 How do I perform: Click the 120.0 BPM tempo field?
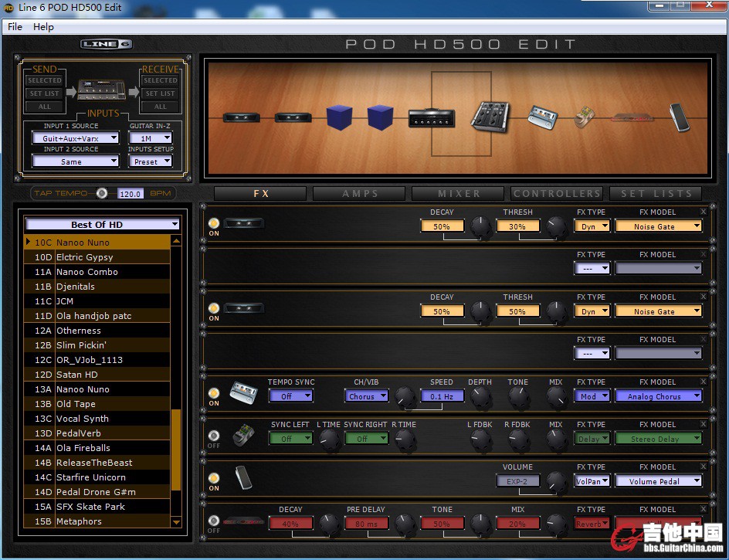coord(131,194)
